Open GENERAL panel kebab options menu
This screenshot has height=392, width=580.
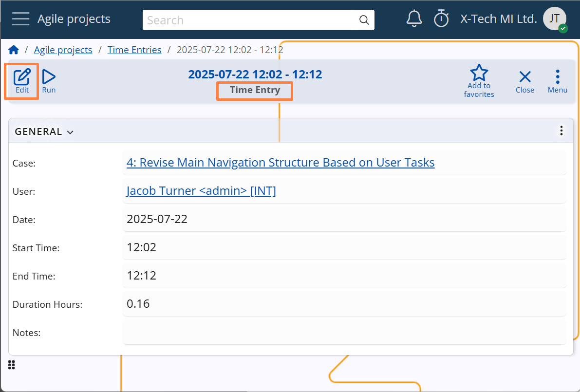pyautogui.click(x=561, y=131)
